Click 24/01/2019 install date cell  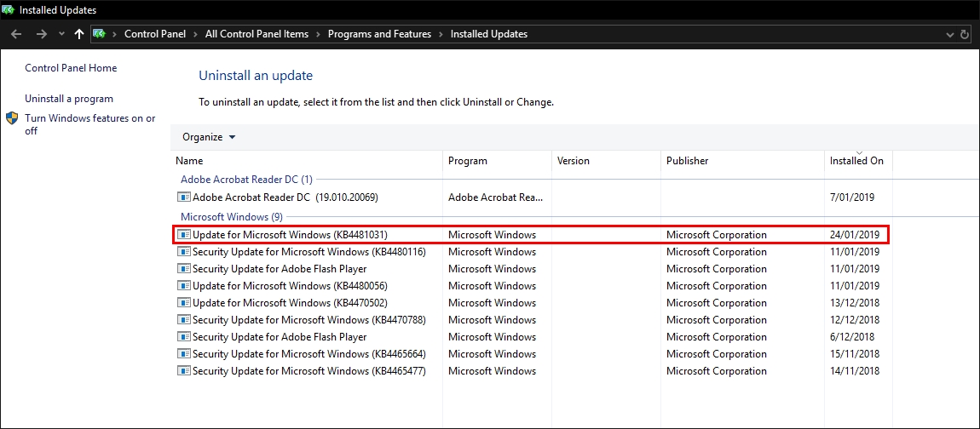(855, 236)
